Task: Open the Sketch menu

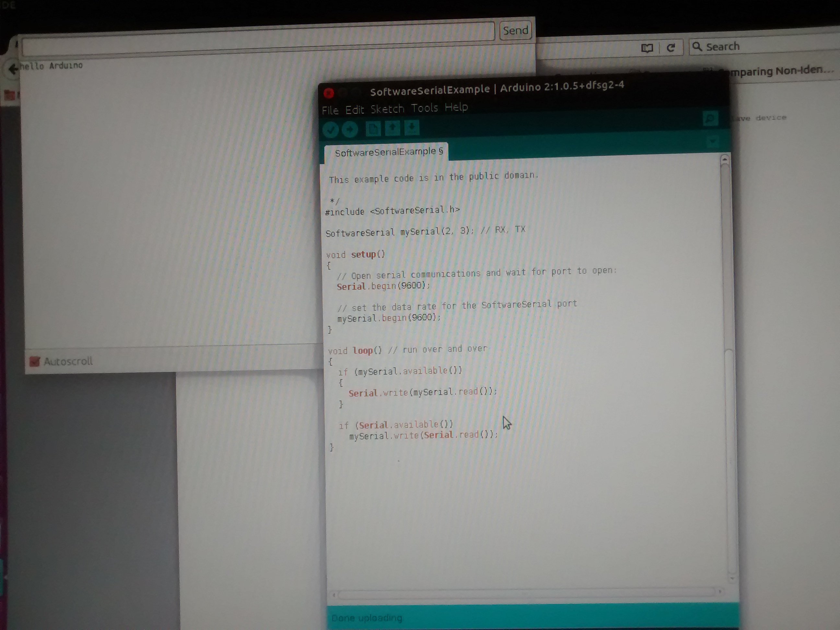Action: coord(387,109)
